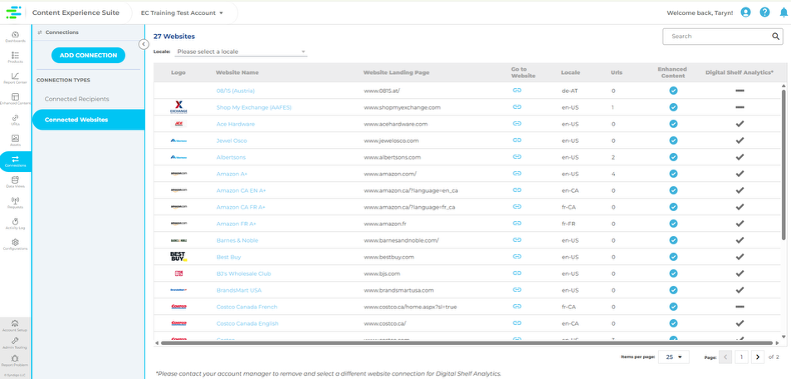Viewport: 792px width, 380px height.
Task: Open Account Setup in sidebar
Action: tap(15, 325)
